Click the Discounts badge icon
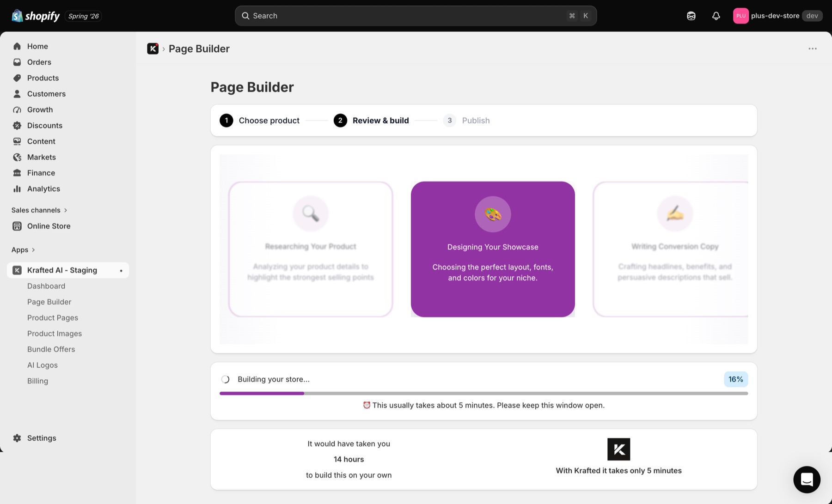832x504 pixels. point(17,125)
